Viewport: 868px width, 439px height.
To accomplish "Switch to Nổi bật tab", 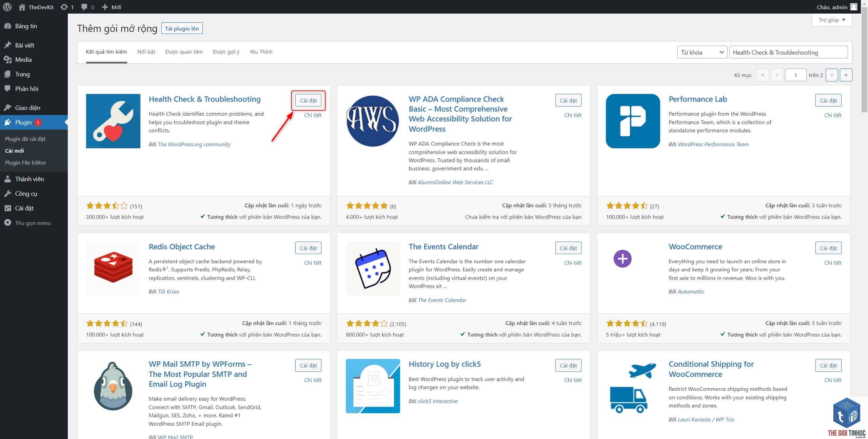I will point(146,52).
